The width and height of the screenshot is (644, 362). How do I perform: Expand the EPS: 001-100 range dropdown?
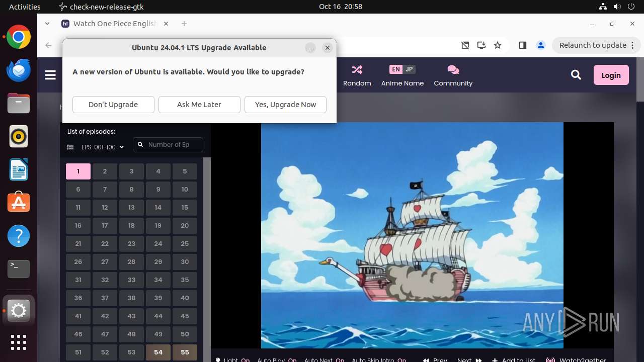tap(103, 147)
